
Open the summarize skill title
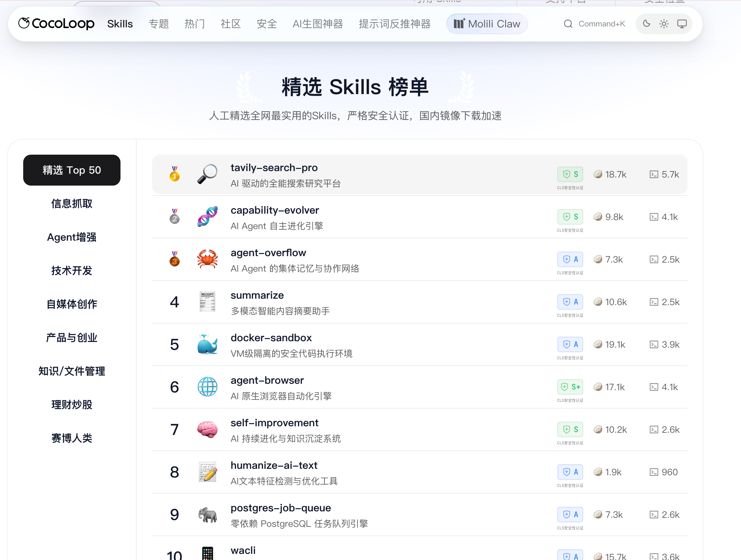[x=257, y=295]
